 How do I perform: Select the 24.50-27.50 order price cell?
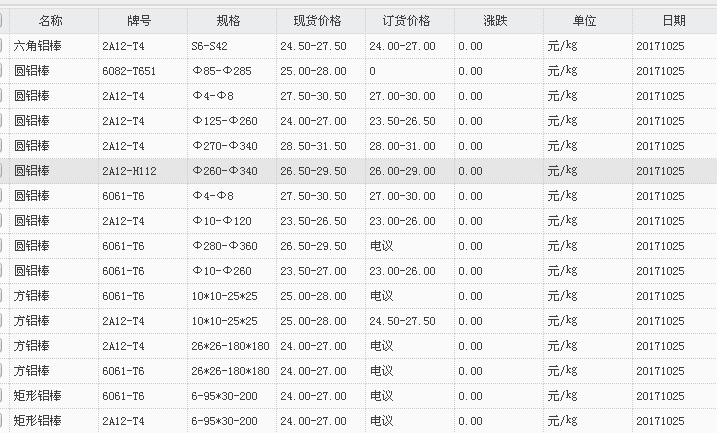point(402,321)
